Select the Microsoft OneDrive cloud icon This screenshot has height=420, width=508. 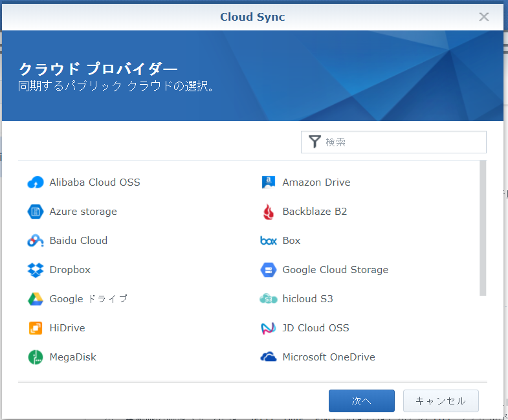click(269, 357)
